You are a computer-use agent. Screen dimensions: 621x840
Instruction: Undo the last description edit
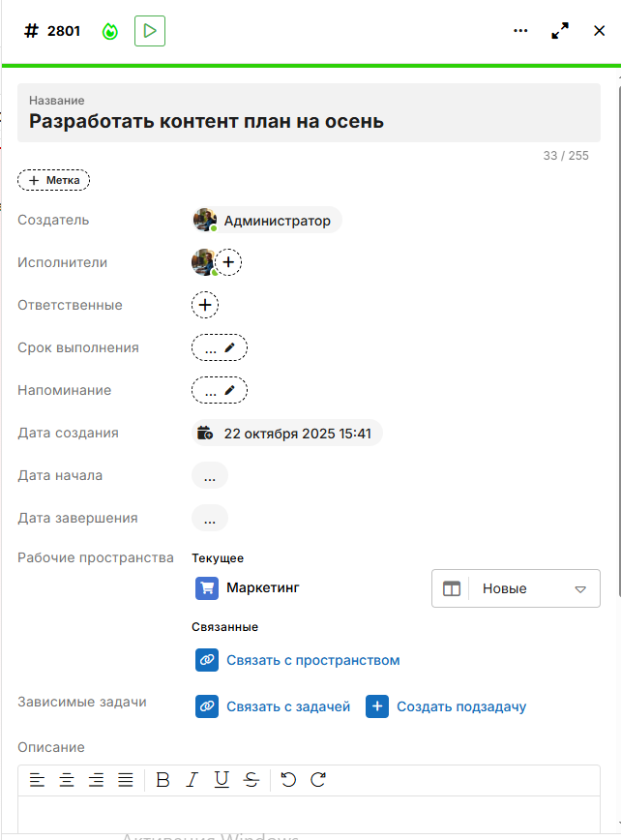pyautogui.click(x=288, y=780)
